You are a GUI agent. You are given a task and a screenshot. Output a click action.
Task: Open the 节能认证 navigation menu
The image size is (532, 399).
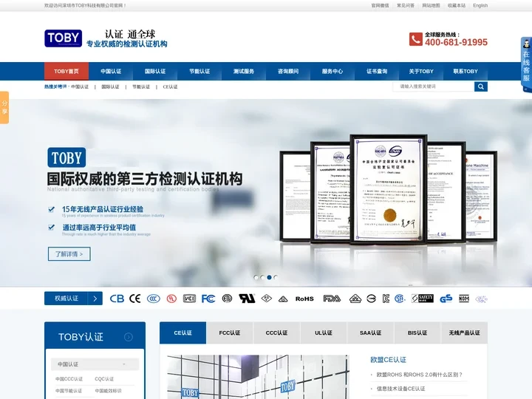(x=199, y=71)
